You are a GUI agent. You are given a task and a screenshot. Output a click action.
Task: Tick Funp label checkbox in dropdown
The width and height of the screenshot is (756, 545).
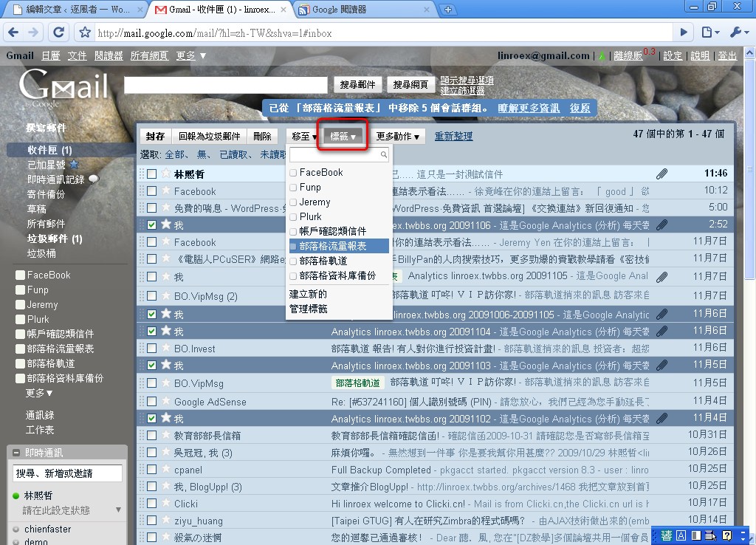tap(293, 187)
